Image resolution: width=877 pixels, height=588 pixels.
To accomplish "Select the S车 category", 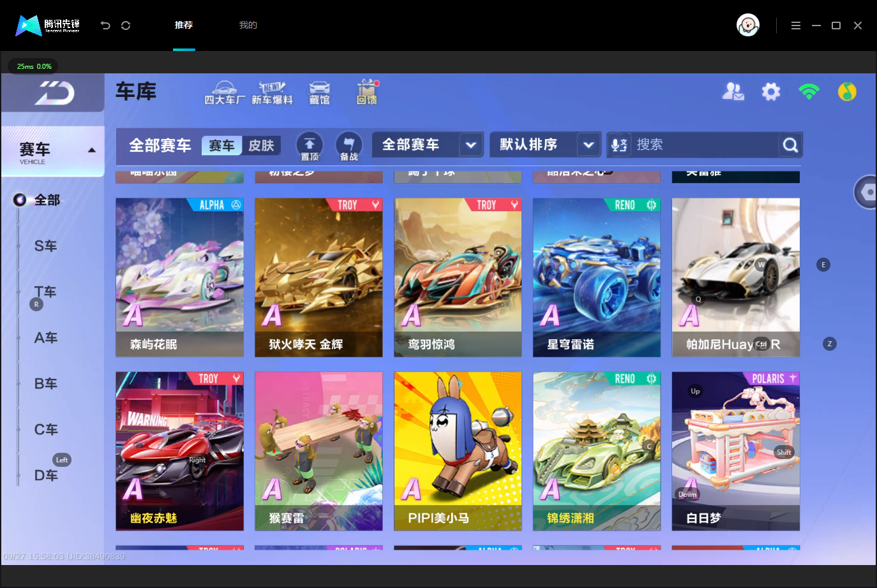I will click(x=46, y=246).
